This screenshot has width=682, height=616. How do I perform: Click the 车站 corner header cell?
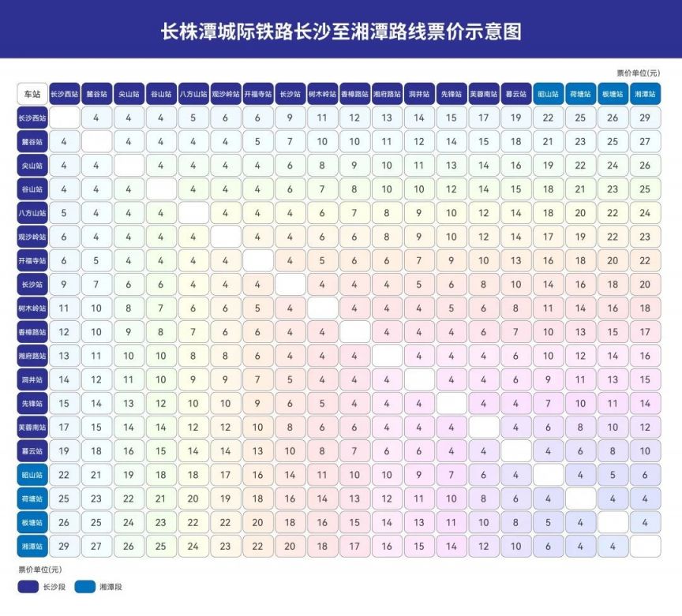32,94
